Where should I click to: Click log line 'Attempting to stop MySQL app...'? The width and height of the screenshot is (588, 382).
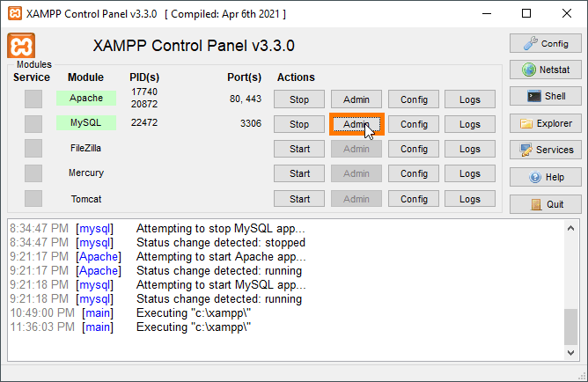[x=221, y=228]
